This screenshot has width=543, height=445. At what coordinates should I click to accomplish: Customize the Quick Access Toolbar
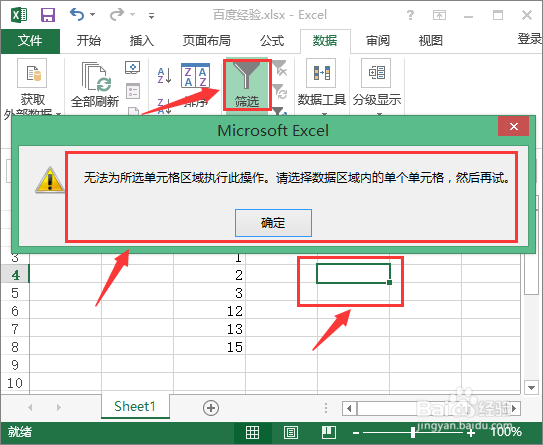pos(151,15)
